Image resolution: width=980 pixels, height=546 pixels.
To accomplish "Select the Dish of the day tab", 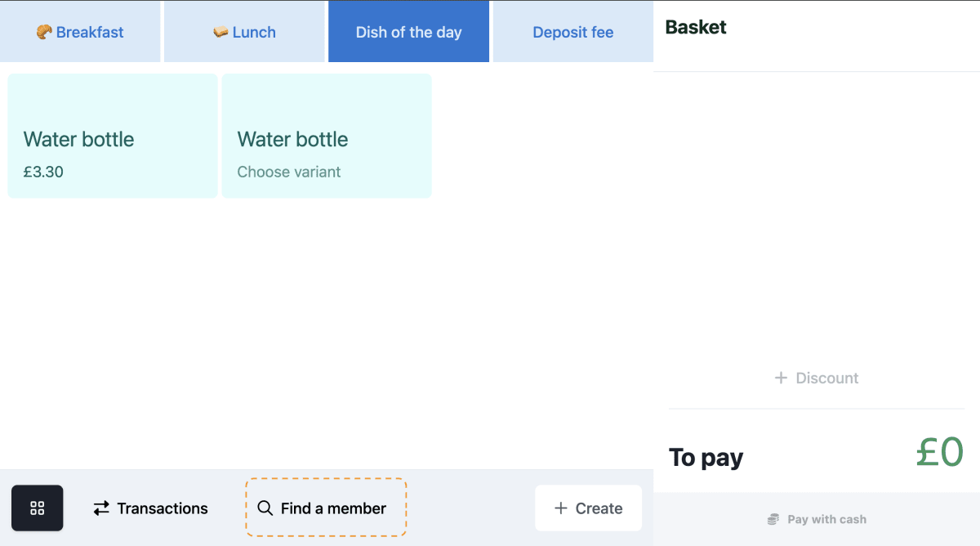I will pyautogui.click(x=408, y=33).
